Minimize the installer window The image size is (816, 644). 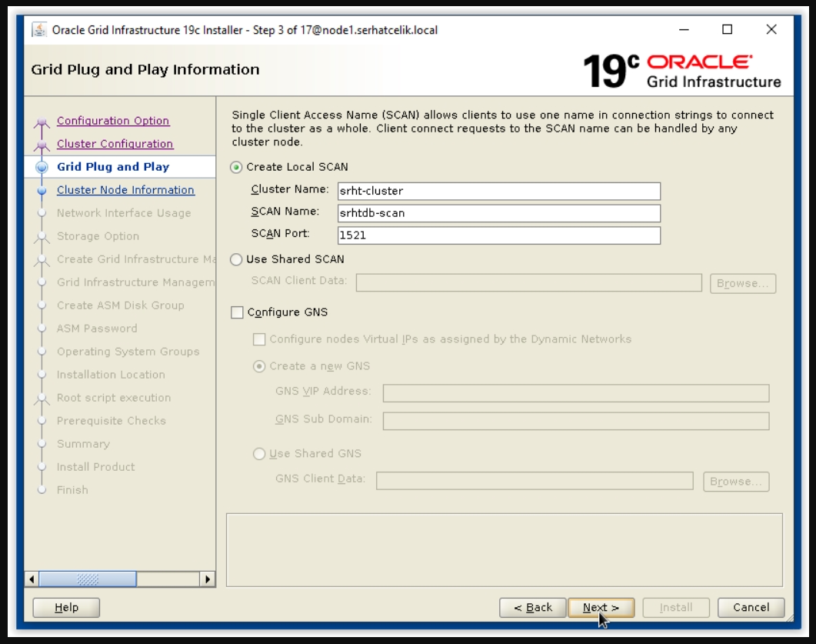coord(684,30)
